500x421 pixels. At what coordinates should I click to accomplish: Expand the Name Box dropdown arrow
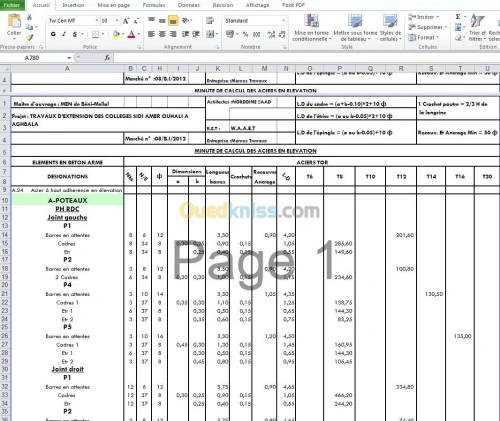coord(69,58)
